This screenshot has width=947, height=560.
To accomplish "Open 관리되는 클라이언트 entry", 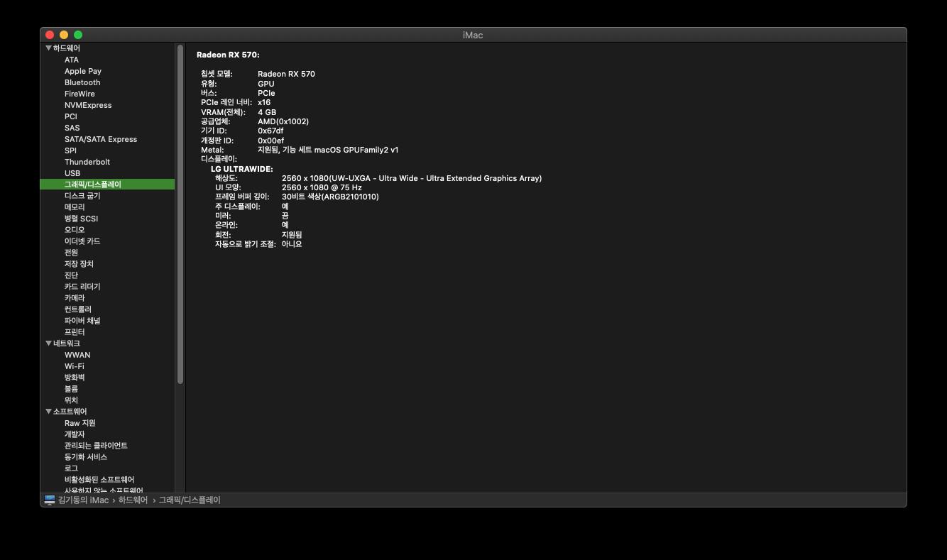I will point(96,446).
